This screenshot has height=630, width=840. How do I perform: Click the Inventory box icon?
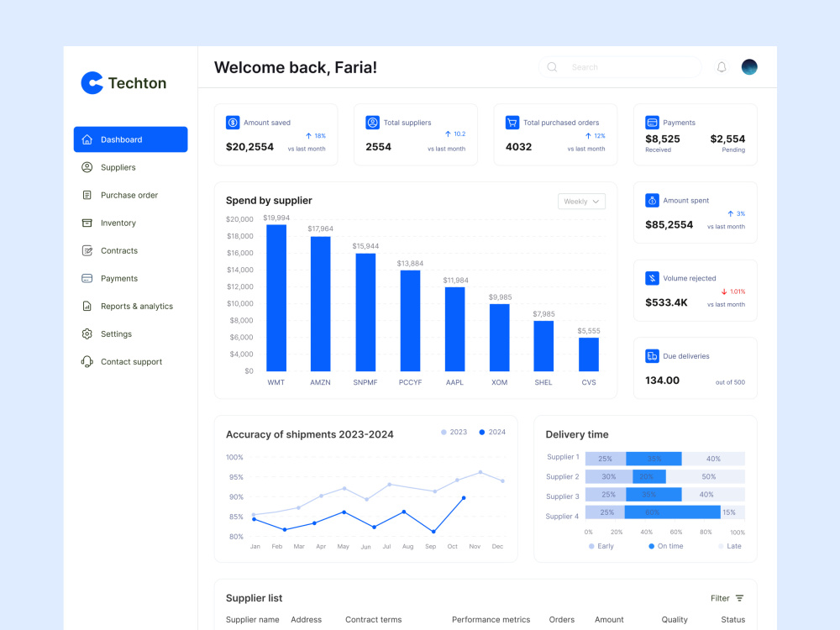tap(87, 223)
